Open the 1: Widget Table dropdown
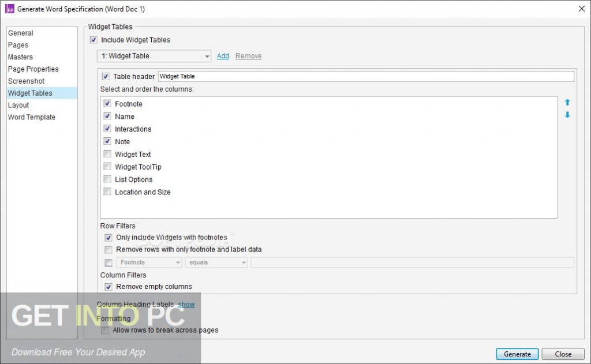591x364 pixels. [x=154, y=56]
